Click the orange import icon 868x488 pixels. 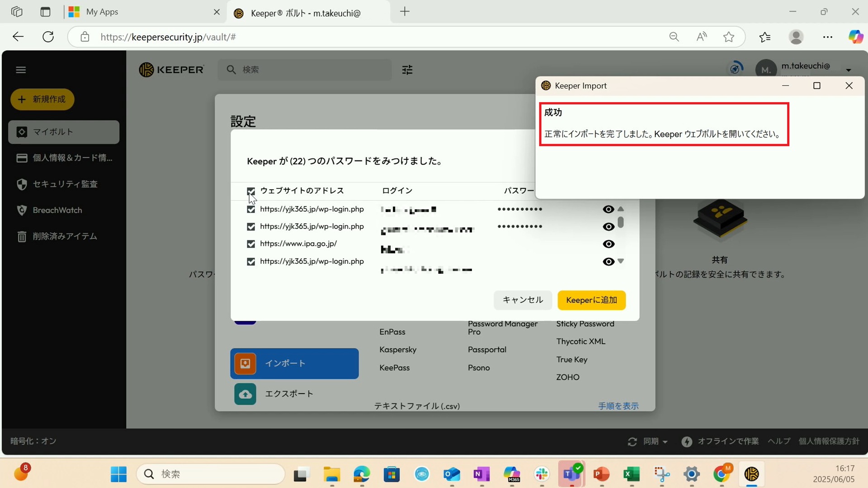point(245,364)
